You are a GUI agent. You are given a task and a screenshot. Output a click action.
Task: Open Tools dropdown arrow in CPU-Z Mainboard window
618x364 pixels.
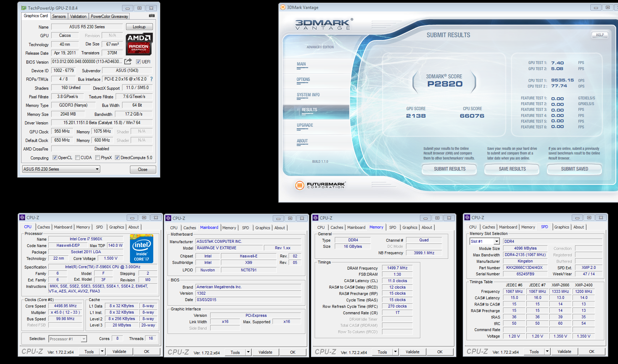coord(248,352)
